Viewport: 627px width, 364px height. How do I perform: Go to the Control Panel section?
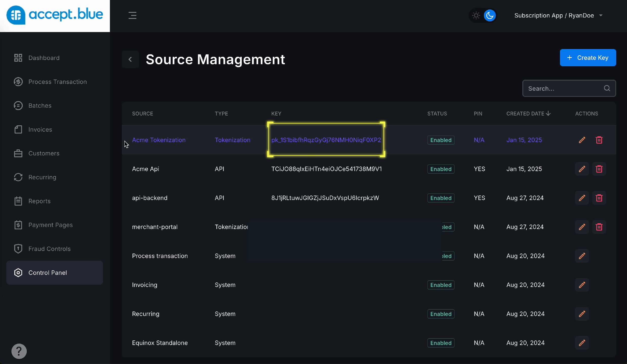pyautogui.click(x=48, y=273)
